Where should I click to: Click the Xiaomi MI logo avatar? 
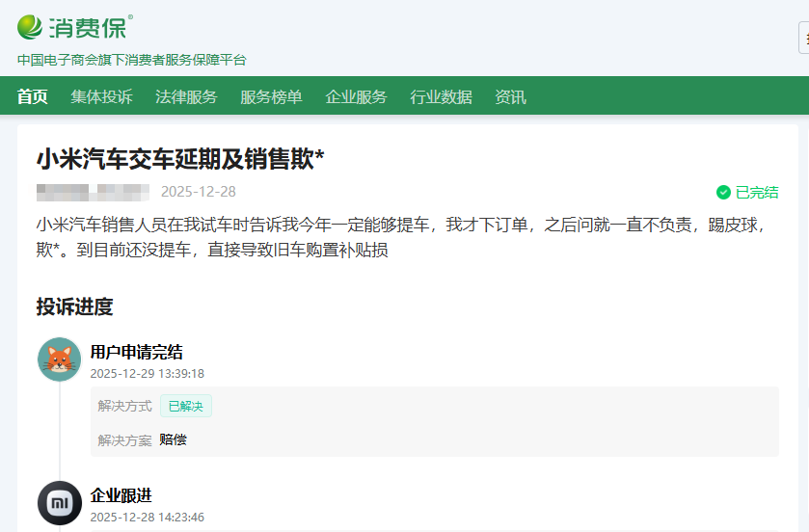point(59,503)
